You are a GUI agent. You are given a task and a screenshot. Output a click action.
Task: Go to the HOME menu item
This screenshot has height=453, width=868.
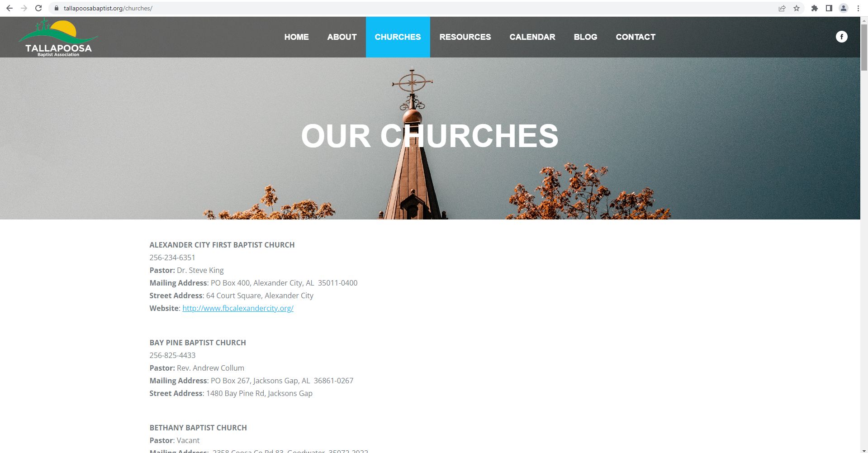(x=296, y=37)
